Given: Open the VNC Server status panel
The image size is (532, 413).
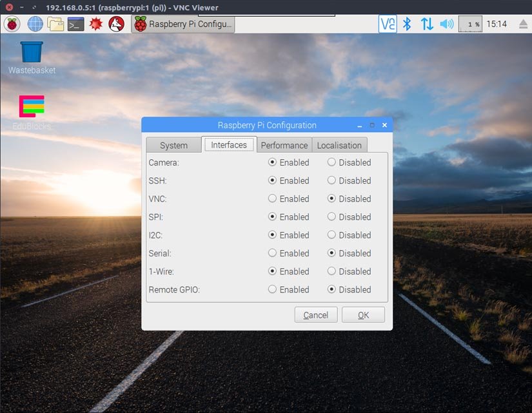Looking at the screenshot, I should 388,23.
